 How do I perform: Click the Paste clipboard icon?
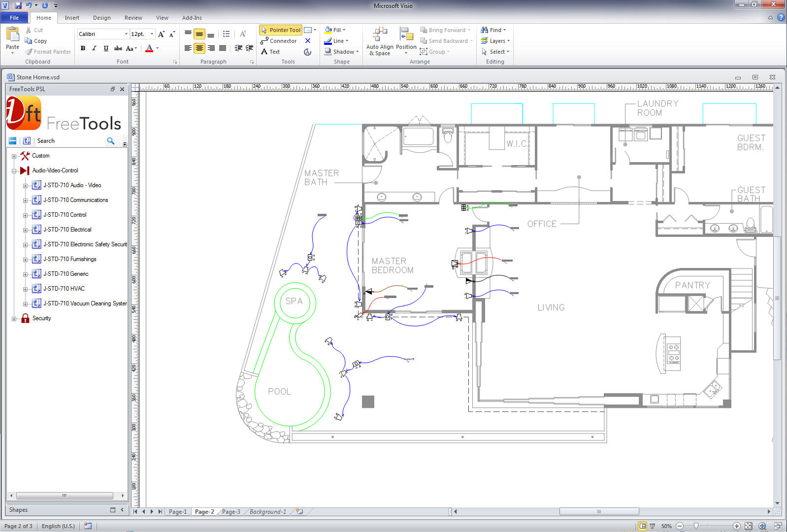[x=12, y=39]
